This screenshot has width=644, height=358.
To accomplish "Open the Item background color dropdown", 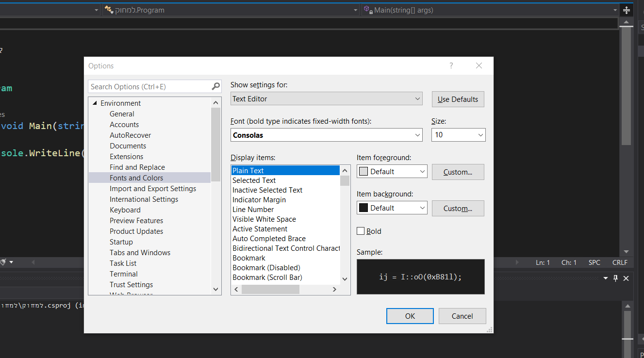I will tap(392, 208).
